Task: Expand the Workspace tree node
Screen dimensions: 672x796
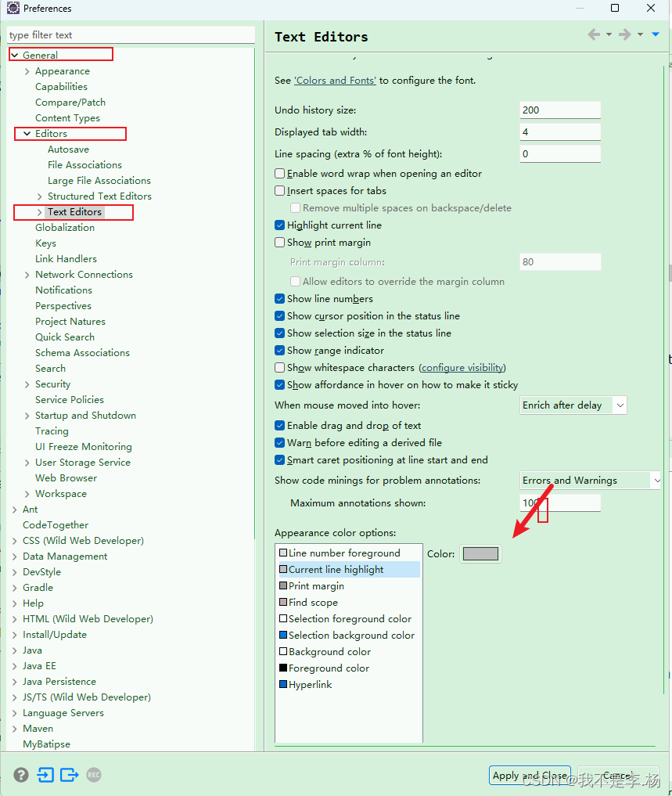Action: click(27, 494)
